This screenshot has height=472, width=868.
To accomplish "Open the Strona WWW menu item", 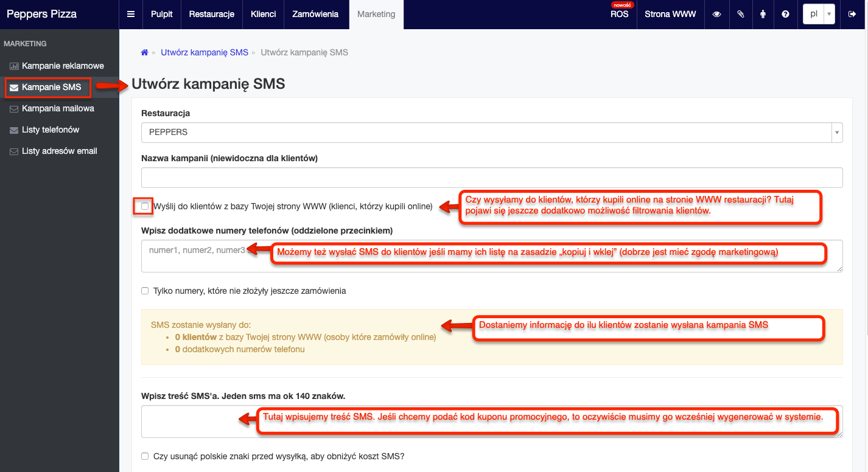I will click(x=670, y=14).
